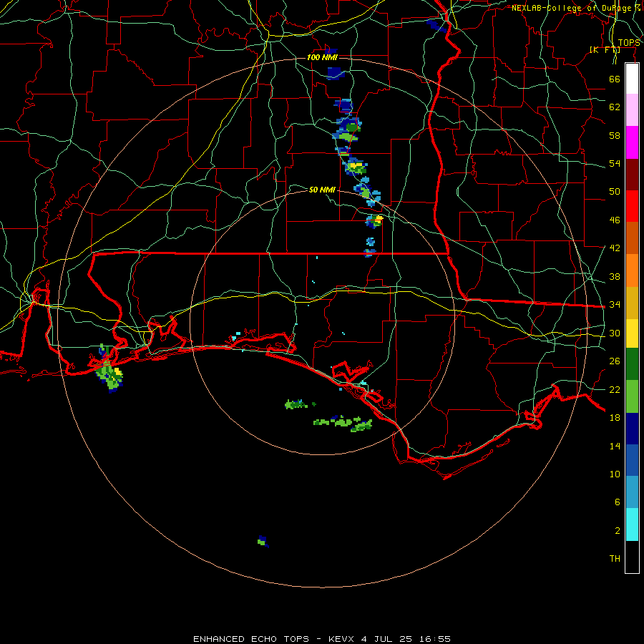Select the cyan legend color block
This screenshot has width=644, height=644.
(x=632, y=525)
